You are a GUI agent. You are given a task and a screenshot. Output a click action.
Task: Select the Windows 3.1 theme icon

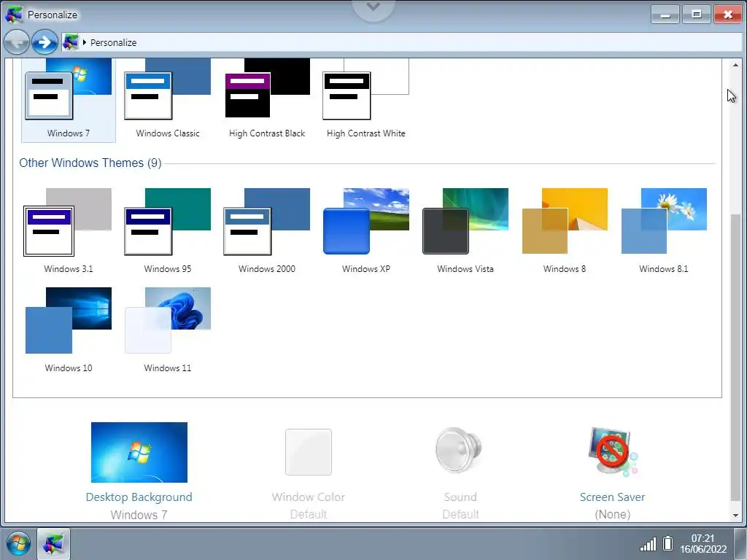point(68,222)
